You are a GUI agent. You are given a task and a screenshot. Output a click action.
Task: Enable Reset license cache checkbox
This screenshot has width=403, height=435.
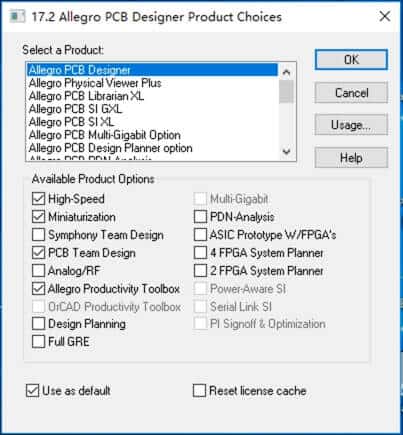(x=199, y=391)
